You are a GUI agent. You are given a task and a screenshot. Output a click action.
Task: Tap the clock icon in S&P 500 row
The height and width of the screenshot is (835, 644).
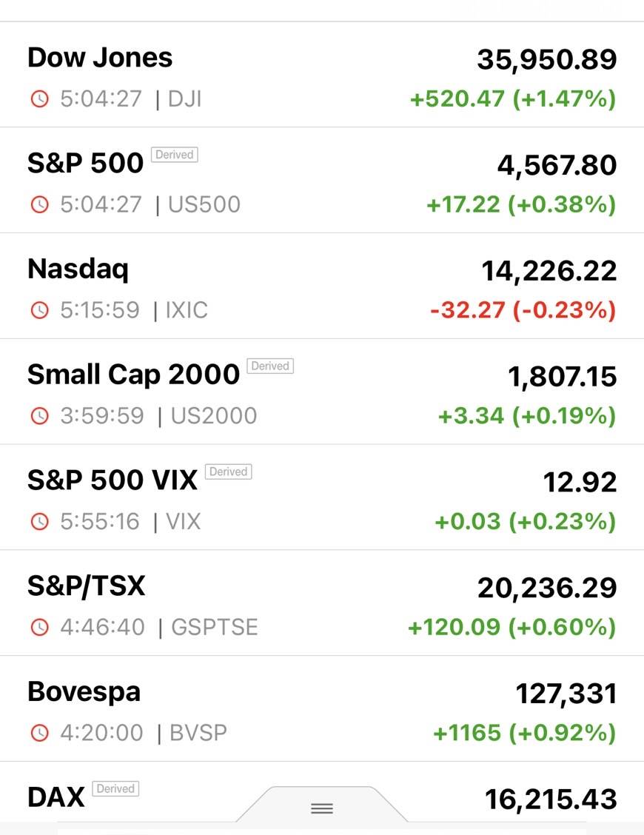39,205
